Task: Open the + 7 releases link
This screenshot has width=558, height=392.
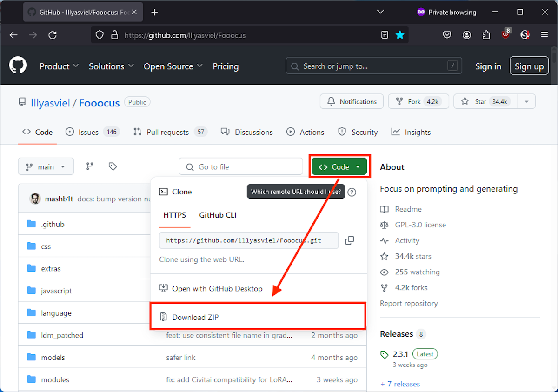Action: point(400,384)
